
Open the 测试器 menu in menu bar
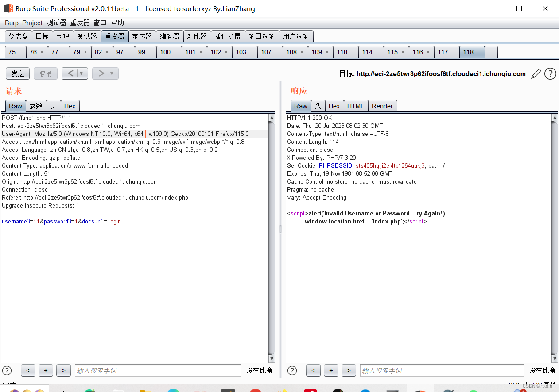56,23
